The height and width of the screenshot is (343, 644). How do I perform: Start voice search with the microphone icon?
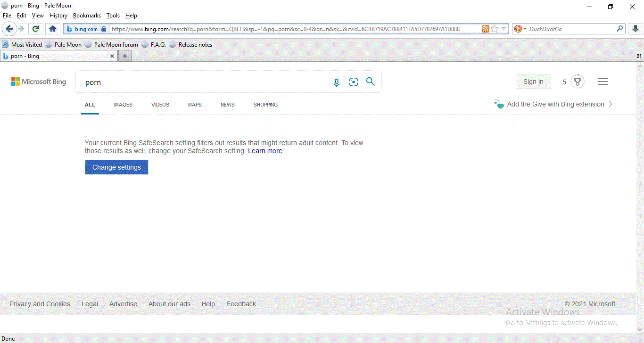click(337, 82)
